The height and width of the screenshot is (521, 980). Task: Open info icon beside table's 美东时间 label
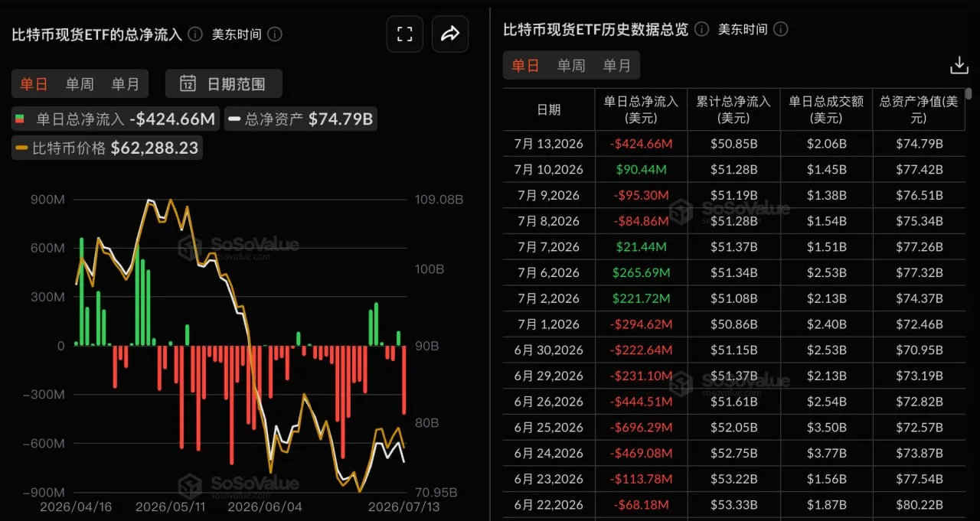tap(781, 29)
